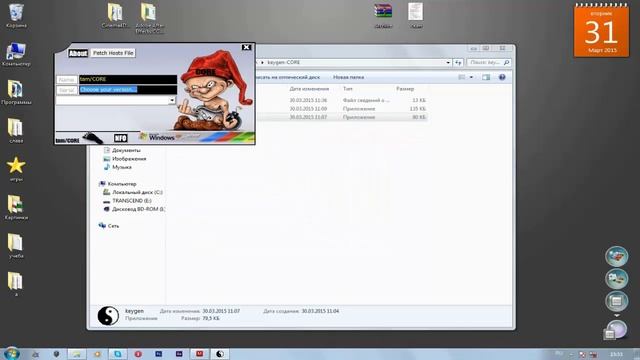640x360 pixels.
Task: Click the taskbar clock
Action: pyautogui.click(x=616, y=354)
